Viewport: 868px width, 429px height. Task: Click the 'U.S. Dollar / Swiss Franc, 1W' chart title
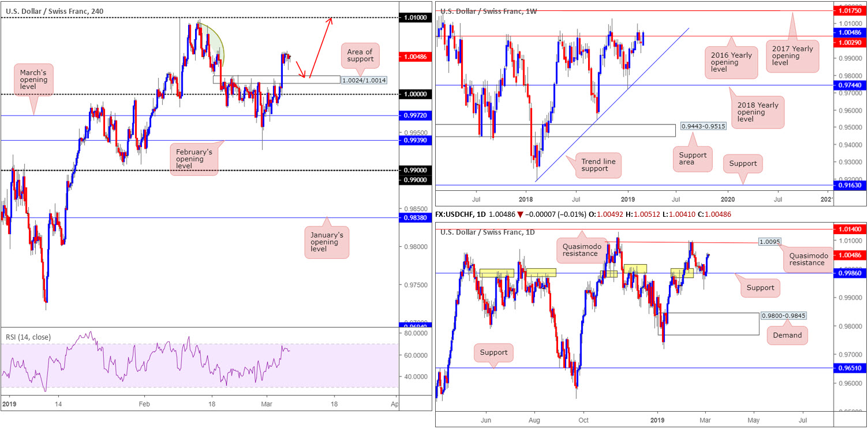[x=488, y=12]
